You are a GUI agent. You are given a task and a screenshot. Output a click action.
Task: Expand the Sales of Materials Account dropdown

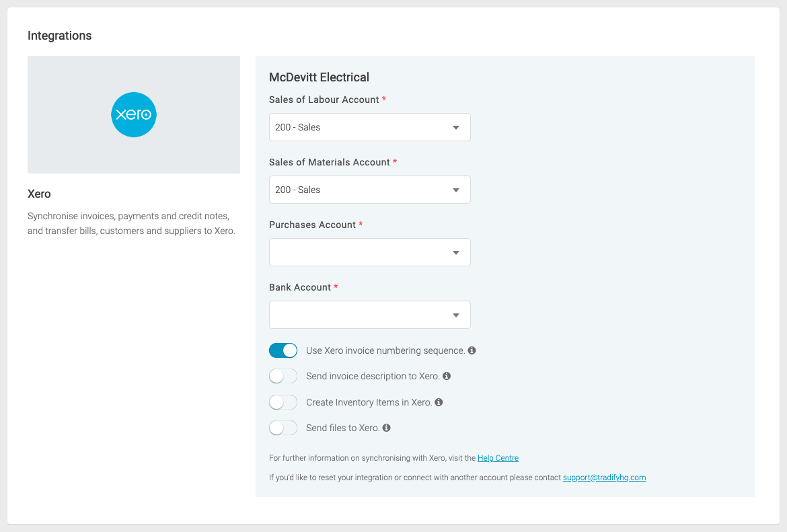click(369, 190)
